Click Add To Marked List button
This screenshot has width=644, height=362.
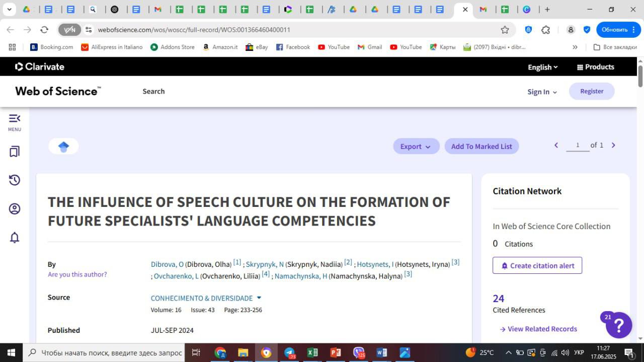point(481,147)
